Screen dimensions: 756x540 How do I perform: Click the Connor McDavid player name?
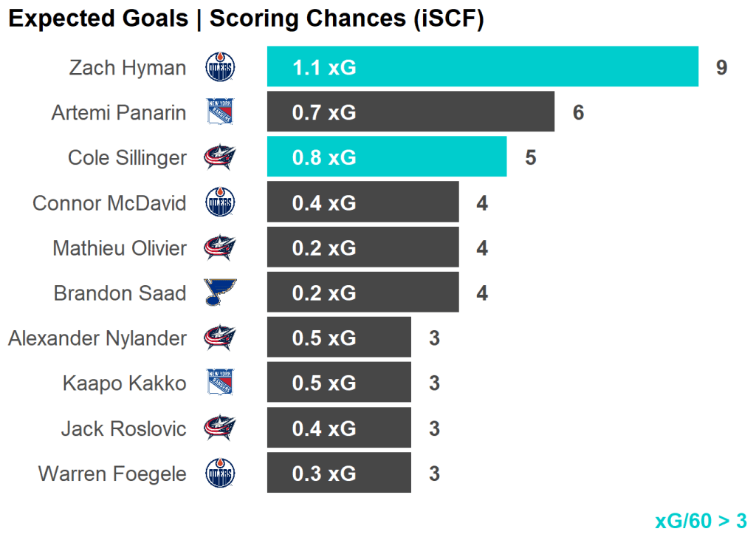coord(109,203)
